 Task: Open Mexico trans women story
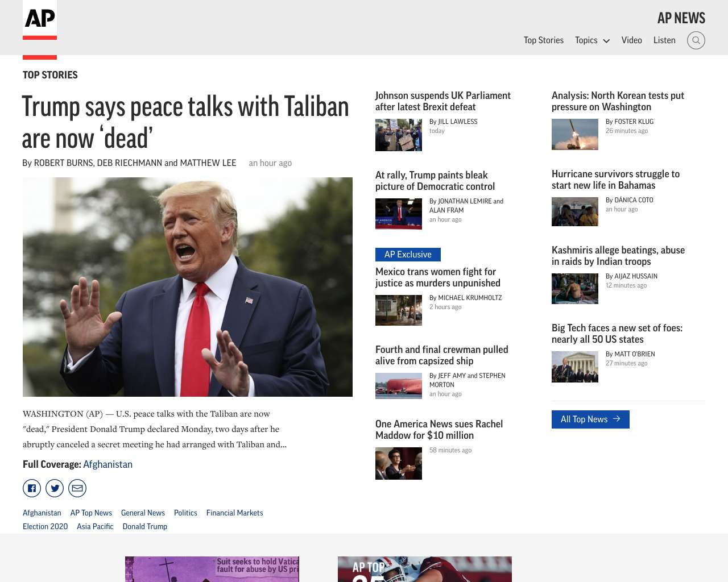438,277
